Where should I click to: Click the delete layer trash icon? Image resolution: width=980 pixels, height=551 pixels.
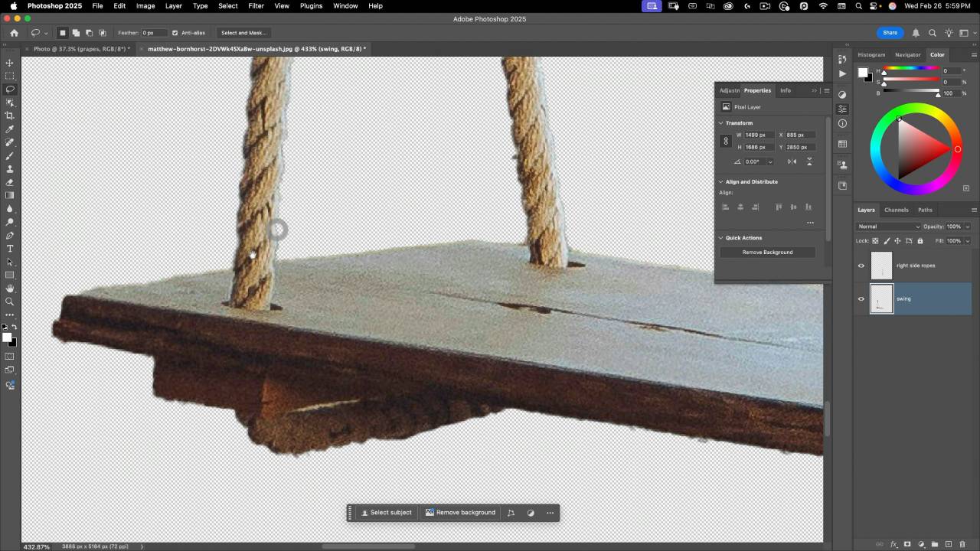coord(962,544)
